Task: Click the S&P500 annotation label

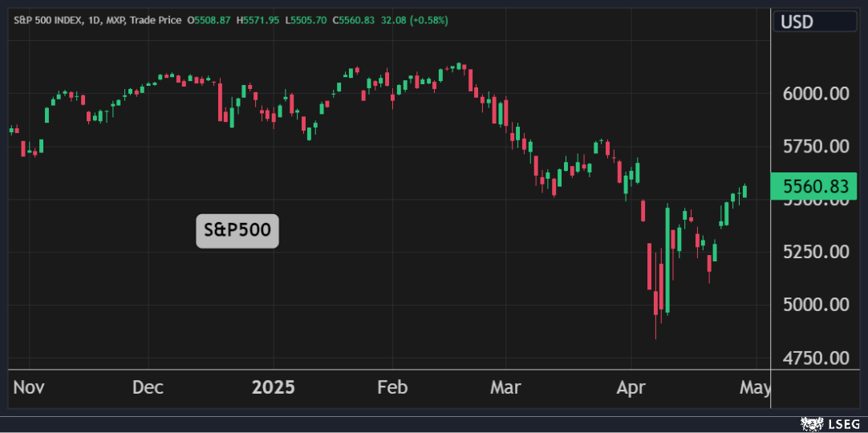Action: tap(237, 231)
